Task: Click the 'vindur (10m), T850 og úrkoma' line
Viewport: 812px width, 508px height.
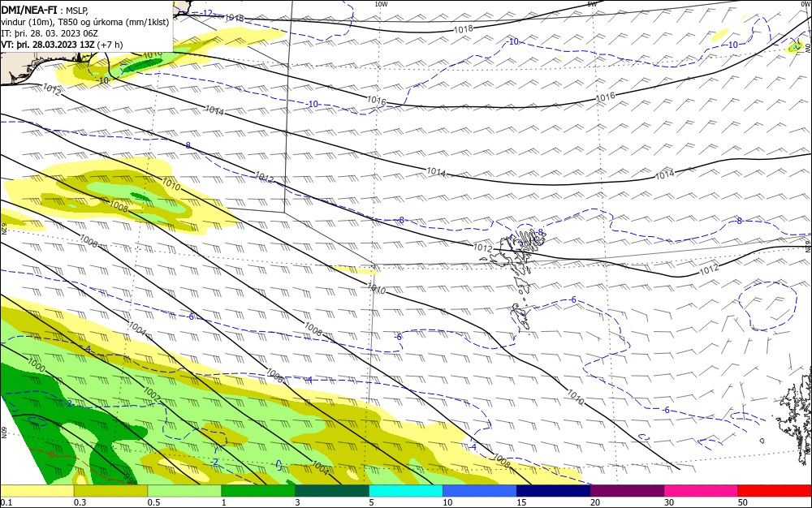Action: (85, 21)
